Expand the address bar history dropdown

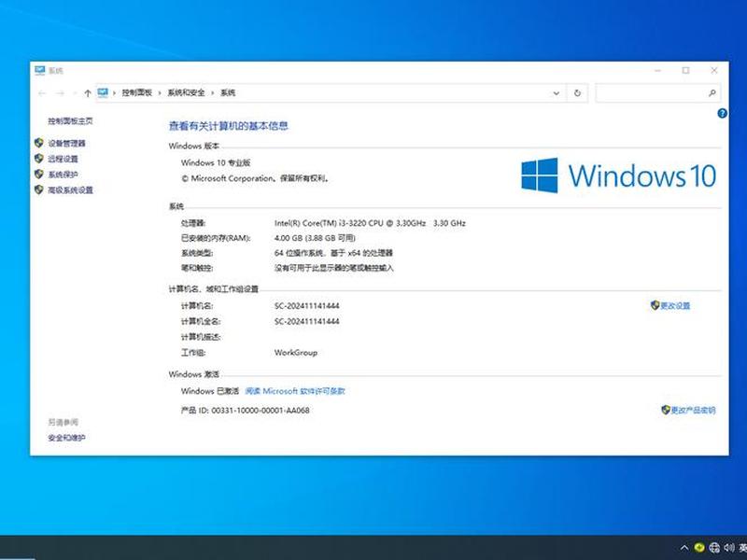[556, 93]
